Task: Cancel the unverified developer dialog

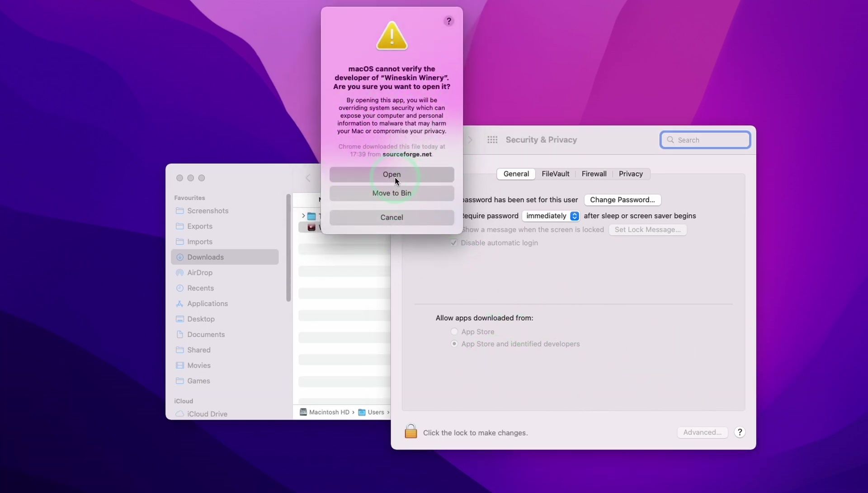Action: (392, 218)
